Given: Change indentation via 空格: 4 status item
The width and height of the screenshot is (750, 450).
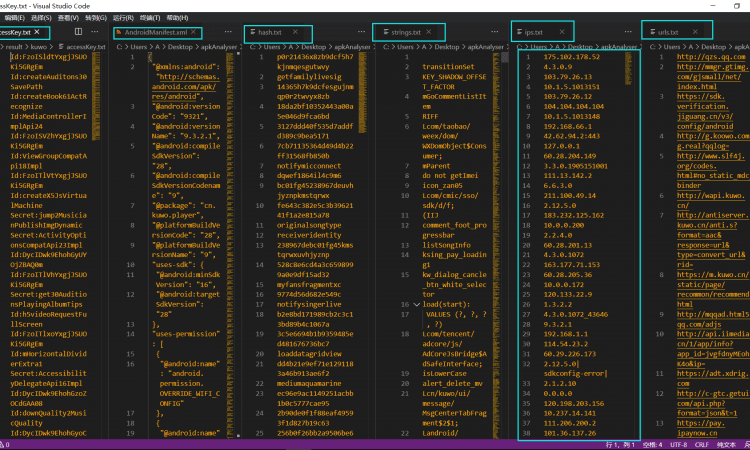Looking at the screenshot, I should click(x=652, y=445).
